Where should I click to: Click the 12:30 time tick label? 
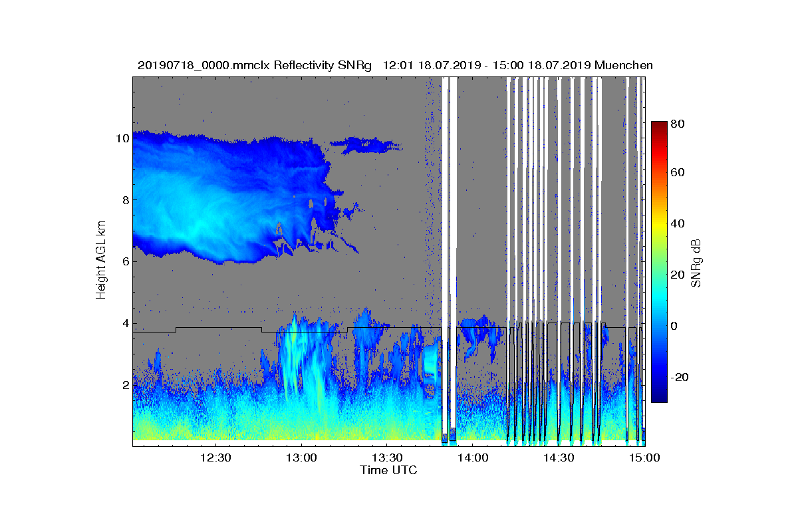pyautogui.click(x=215, y=458)
